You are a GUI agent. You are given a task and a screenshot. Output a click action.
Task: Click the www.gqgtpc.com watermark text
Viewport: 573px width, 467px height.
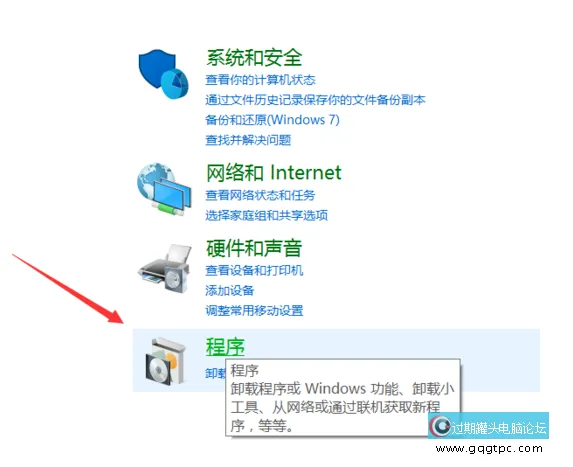pyautogui.click(x=489, y=448)
